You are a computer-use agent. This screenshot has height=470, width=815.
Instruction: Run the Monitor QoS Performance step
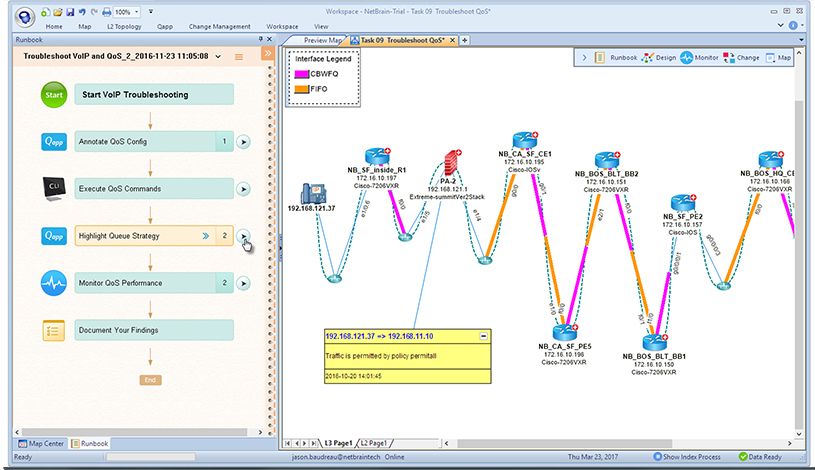[243, 283]
